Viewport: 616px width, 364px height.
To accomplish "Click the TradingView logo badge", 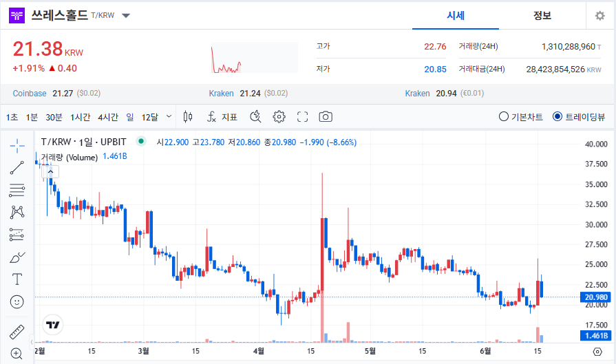I will click(52, 325).
